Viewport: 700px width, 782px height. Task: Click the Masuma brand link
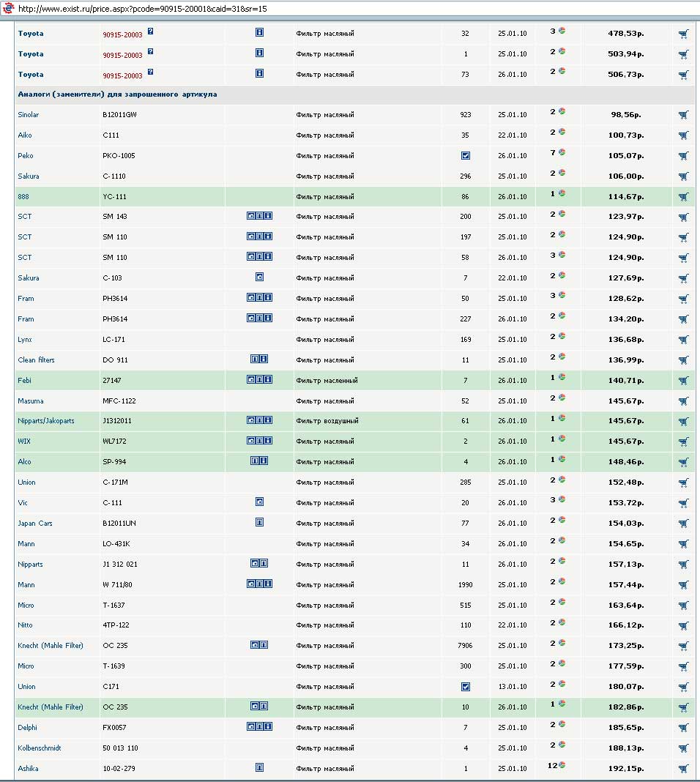31,401
